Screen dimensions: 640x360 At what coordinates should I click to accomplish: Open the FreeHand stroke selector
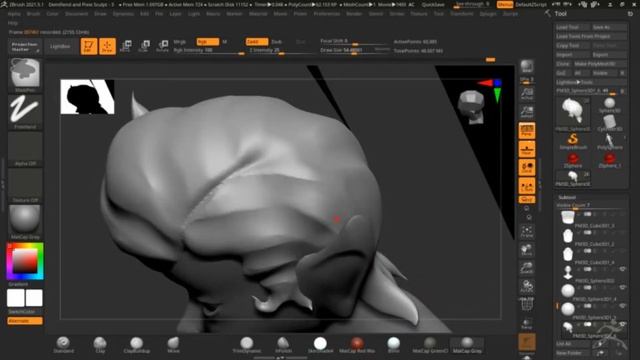coord(25,112)
